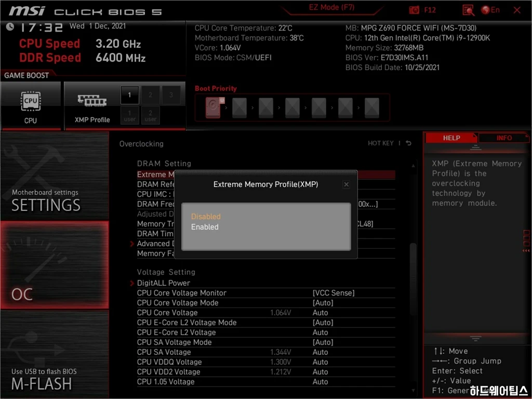Image resolution: width=532 pixels, height=399 pixels.
Task: Select XMP profile number 1
Action: pos(130,95)
